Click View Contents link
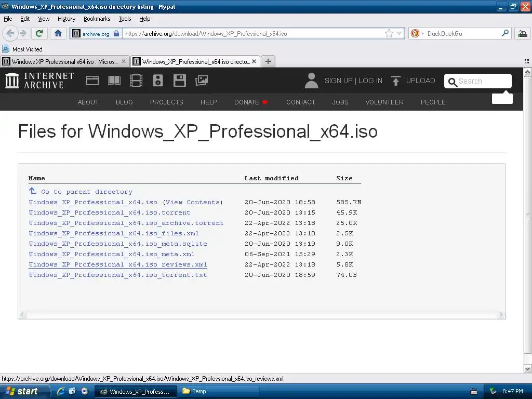This screenshot has height=399, width=532. point(193,202)
